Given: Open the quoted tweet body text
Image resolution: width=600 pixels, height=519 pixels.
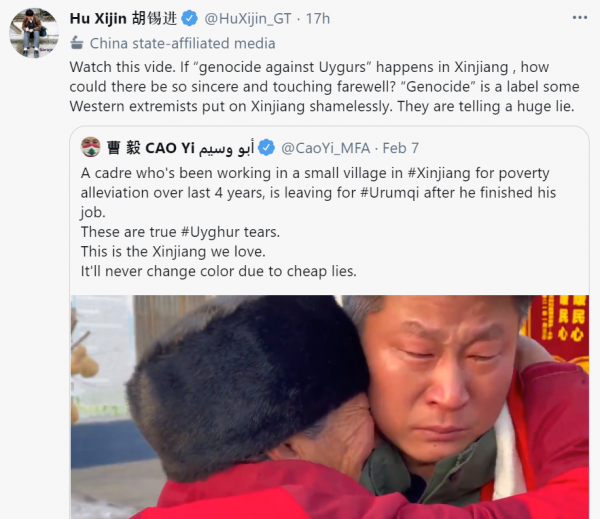Looking at the screenshot, I should click(318, 222).
